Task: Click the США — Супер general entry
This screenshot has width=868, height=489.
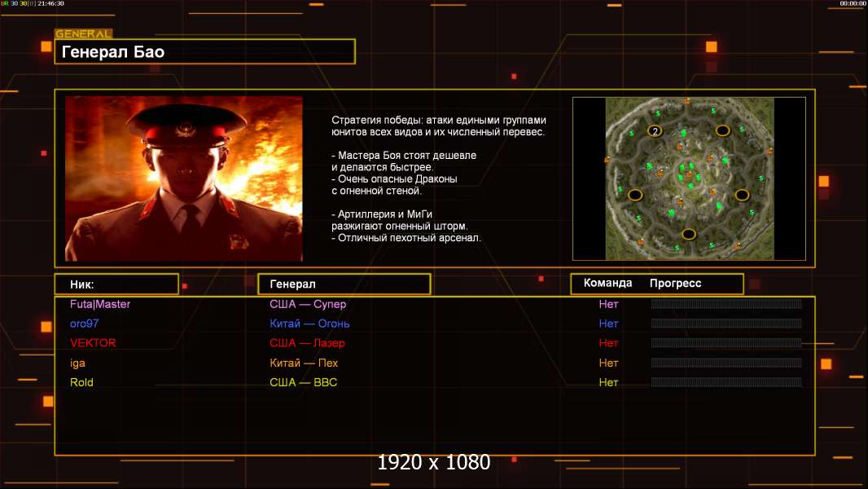Action: click(x=308, y=304)
